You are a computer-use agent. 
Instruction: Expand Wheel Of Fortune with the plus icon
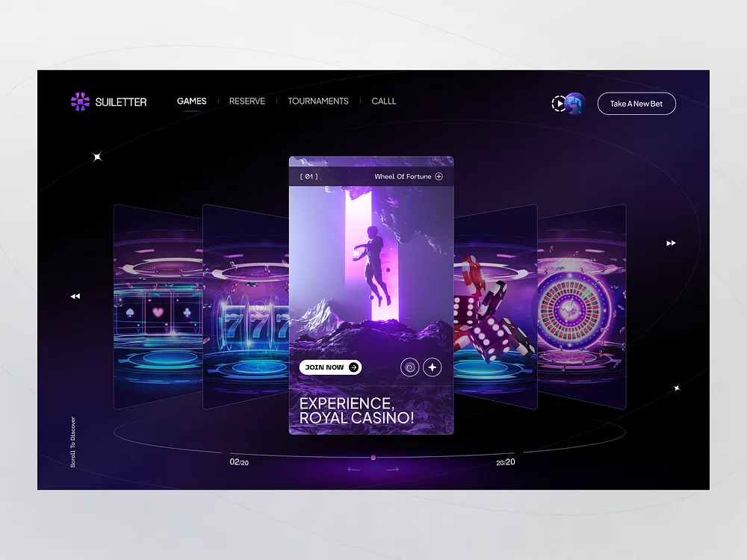click(440, 176)
